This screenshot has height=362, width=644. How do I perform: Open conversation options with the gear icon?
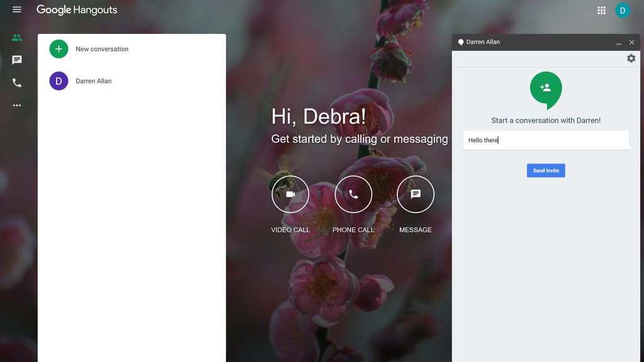tap(631, 58)
